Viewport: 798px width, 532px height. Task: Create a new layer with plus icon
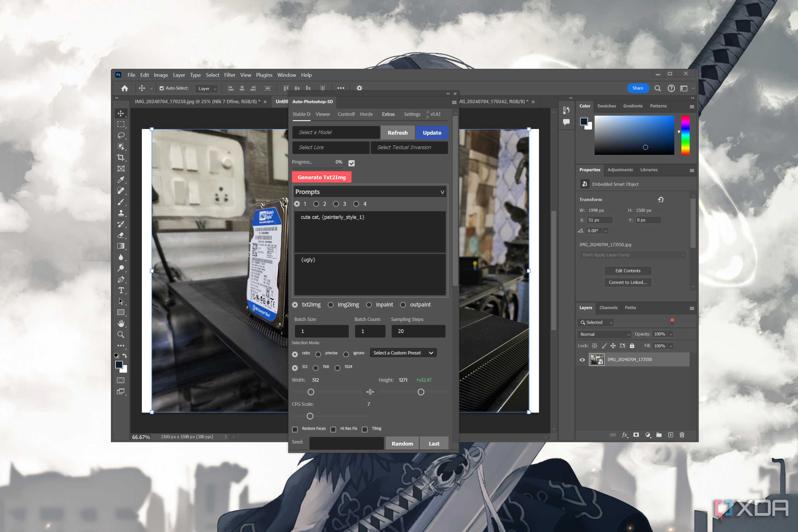670,435
